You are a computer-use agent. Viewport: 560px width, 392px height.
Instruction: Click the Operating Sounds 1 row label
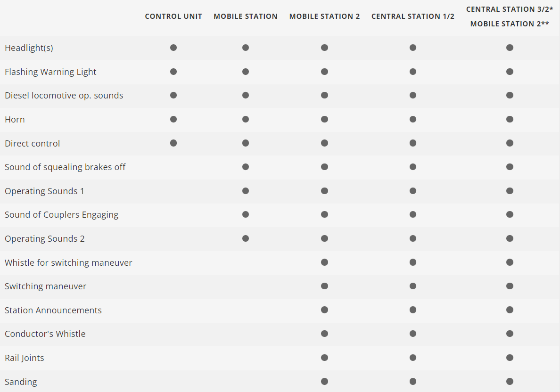(x=44, y=191)
